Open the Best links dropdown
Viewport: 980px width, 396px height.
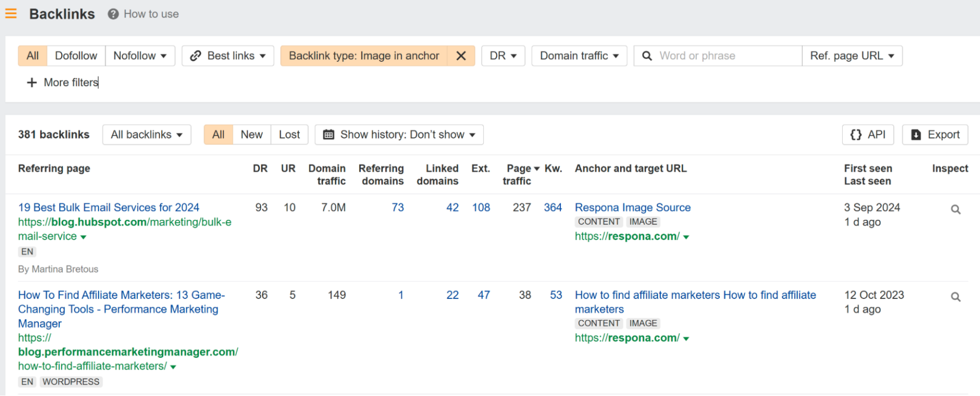pyautogui.click(x=228, y=56)
